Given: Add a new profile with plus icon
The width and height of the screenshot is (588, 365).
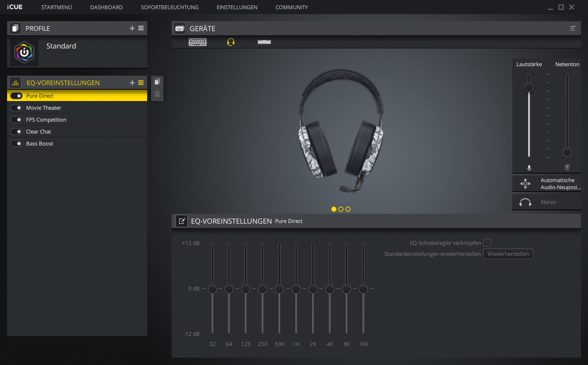Looking at the screenshot, I should [132, 28].
